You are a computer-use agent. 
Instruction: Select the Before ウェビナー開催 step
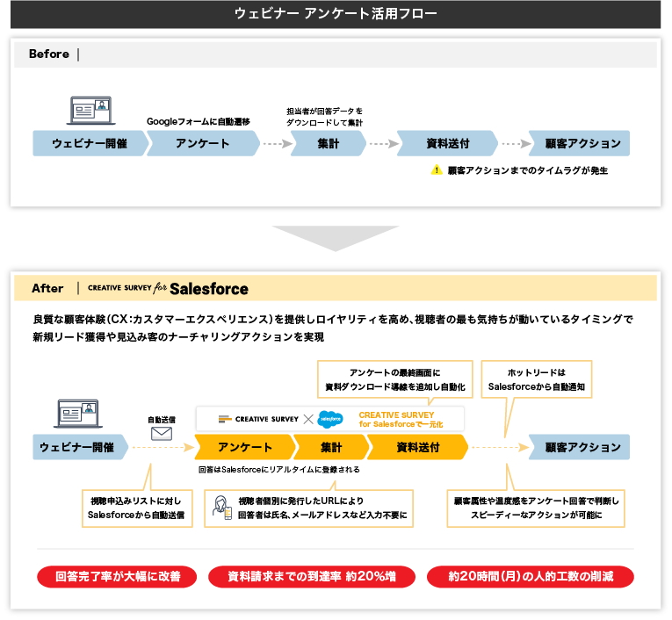[x=90, y=143]
